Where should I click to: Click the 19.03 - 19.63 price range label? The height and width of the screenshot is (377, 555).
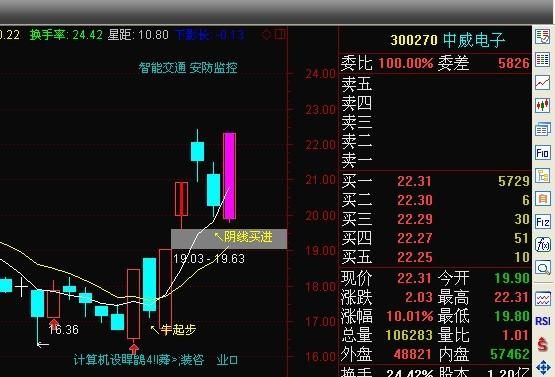(x=209, y=259)
